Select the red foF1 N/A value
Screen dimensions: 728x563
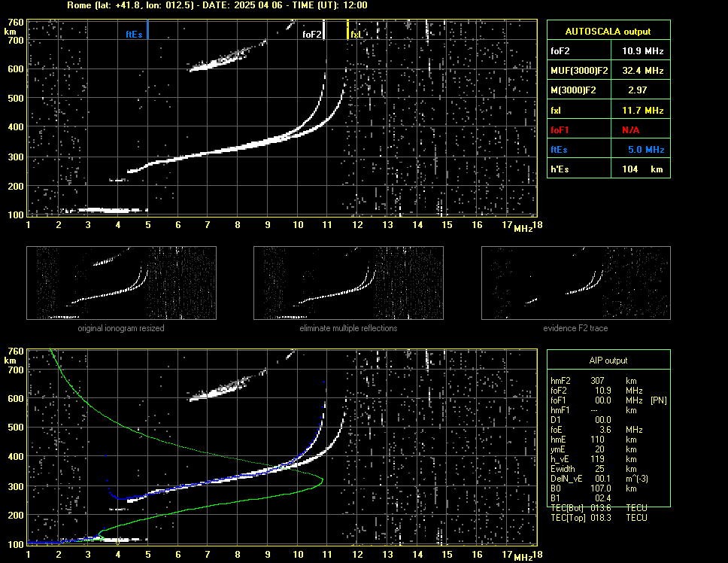(x=630, y=130)
